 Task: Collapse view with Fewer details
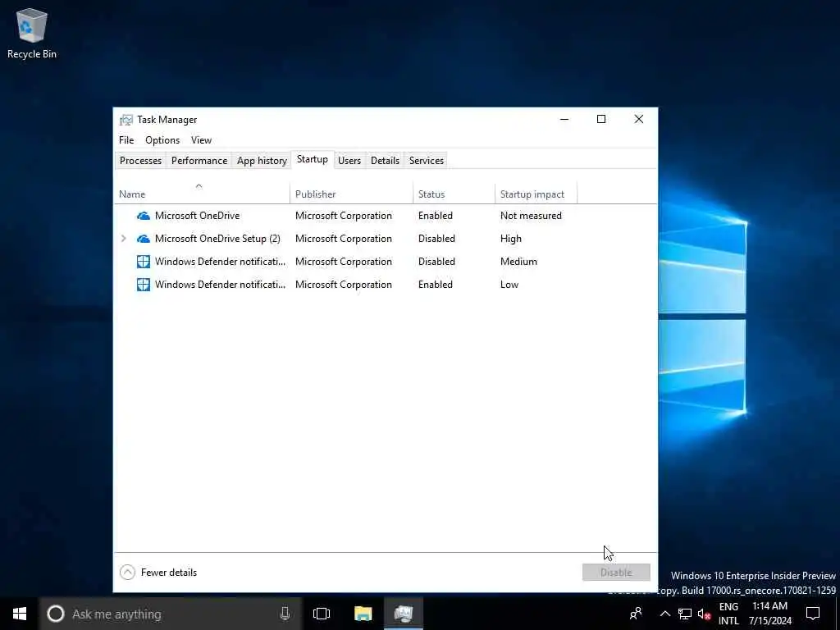click(158, 572)
